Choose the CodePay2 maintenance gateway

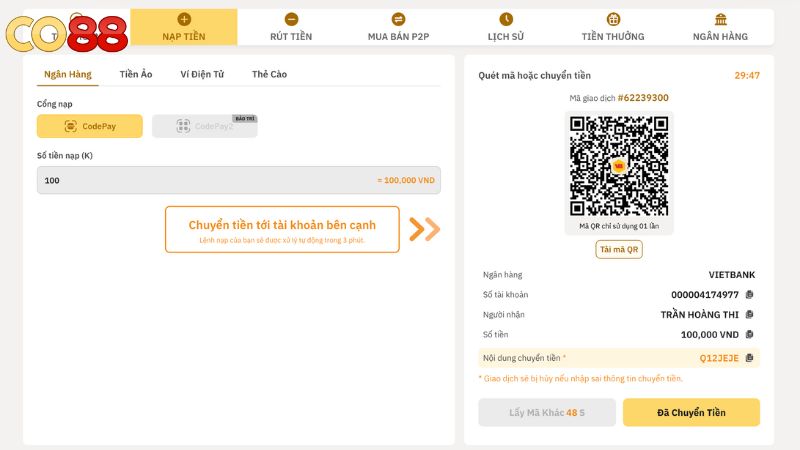click(205, 126)
